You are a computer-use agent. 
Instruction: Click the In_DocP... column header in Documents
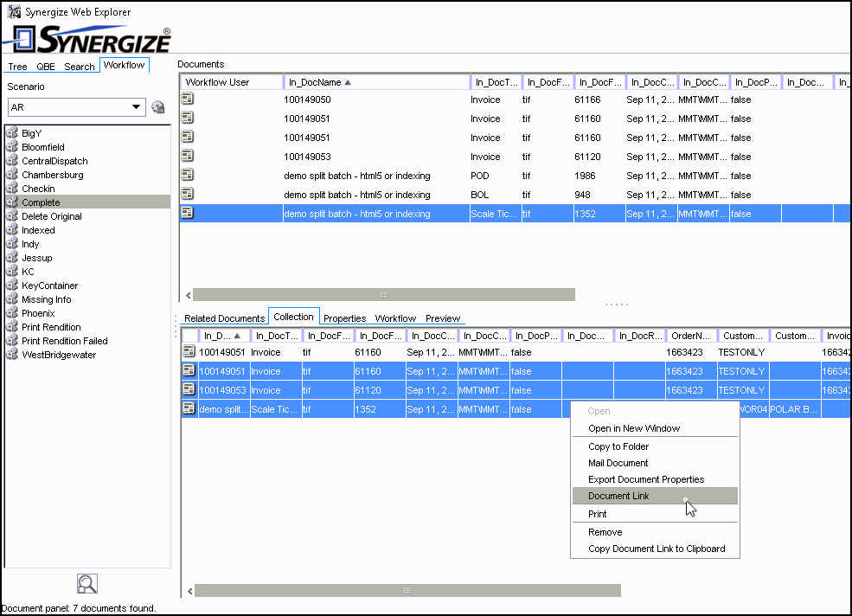coord(755,82)
